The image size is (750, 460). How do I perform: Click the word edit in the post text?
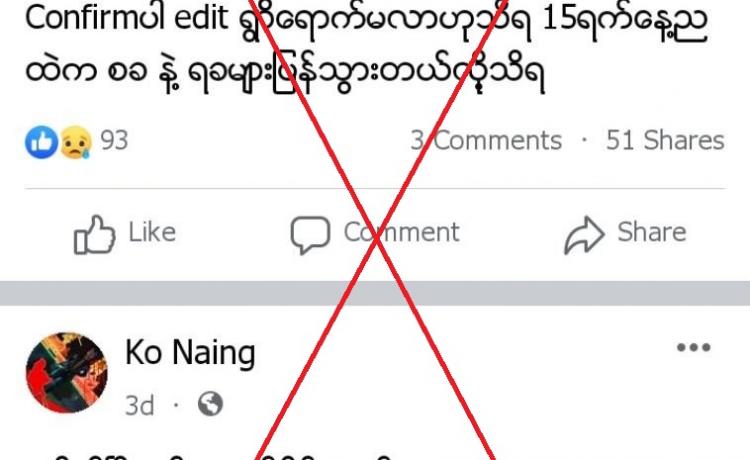click(x=201, y=18)
